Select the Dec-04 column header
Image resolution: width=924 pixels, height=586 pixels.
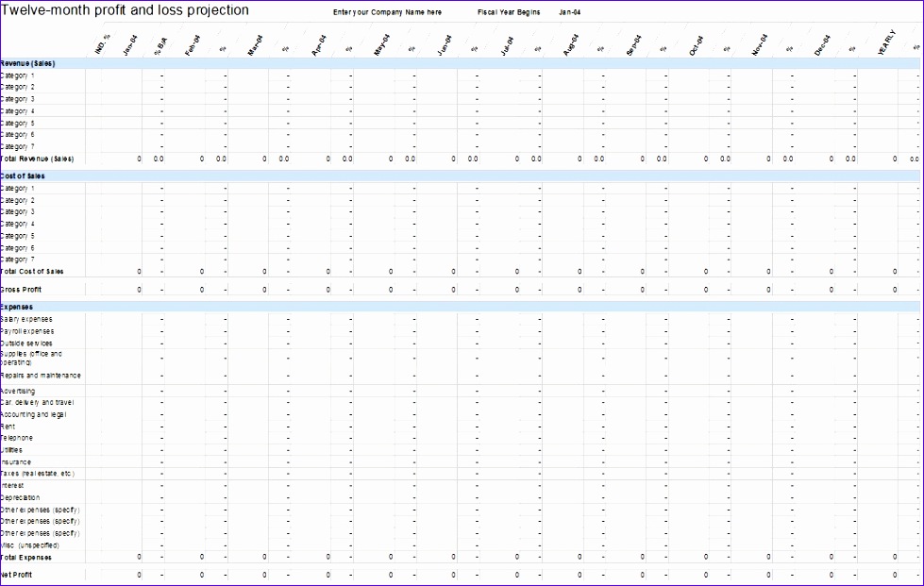(824, 42)
